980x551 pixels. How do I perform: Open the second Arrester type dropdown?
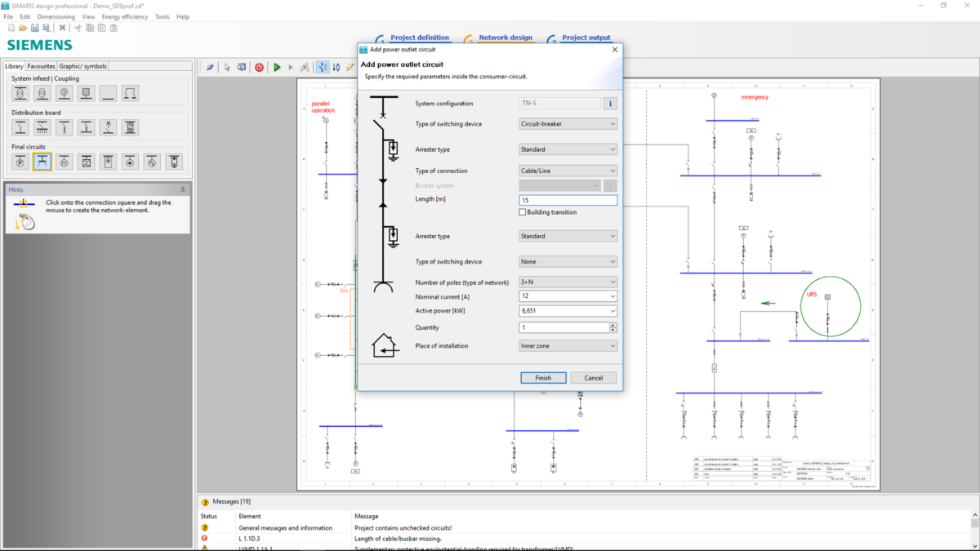568,236
